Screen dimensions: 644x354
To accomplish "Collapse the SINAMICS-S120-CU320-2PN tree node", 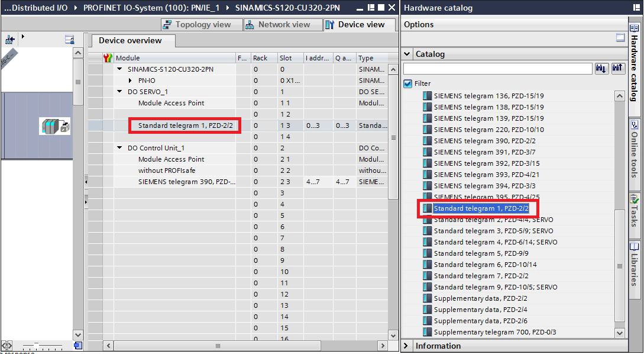I will [x=119, y=69].
